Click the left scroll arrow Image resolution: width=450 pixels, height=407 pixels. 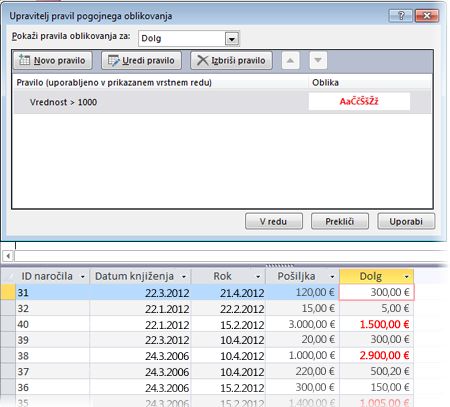coord(8,256)
